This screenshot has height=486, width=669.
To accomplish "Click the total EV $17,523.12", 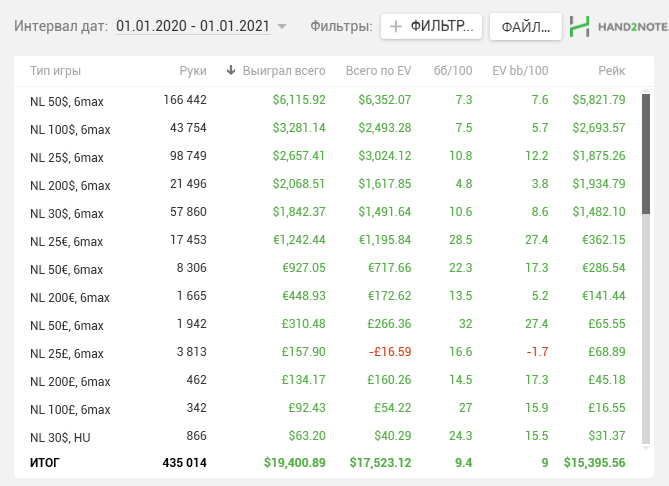I will point(380,463).
